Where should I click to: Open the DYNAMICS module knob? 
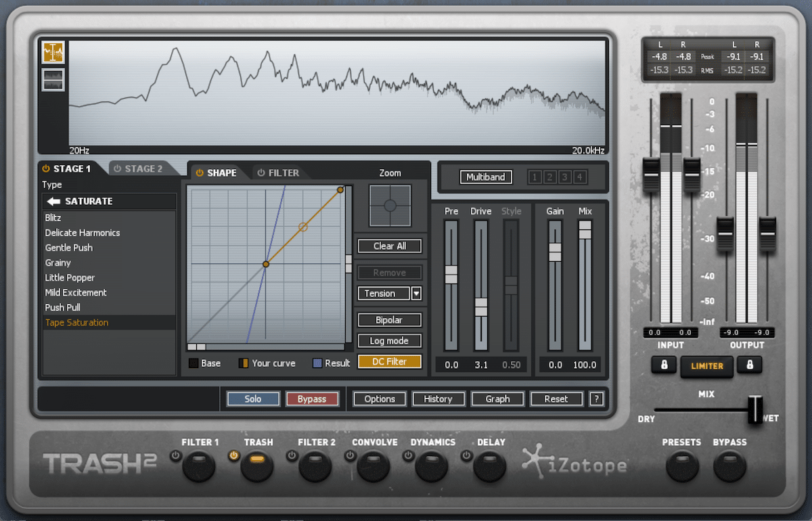pos(431,466)
